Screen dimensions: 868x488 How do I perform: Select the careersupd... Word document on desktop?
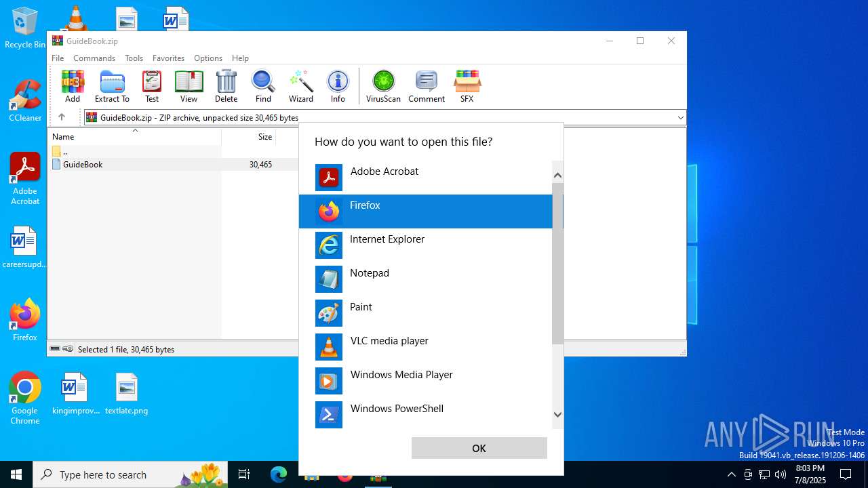click(x=25, y=247)
